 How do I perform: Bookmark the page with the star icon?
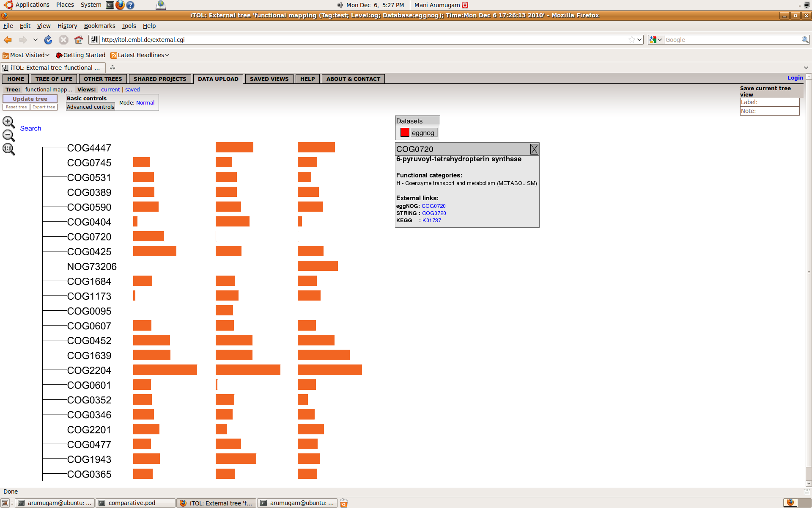point(631,40)
